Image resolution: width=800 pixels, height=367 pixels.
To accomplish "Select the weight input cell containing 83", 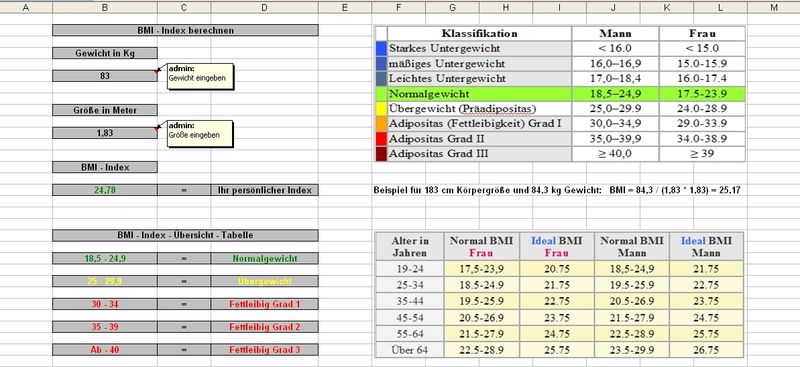I will click(105, 76).
